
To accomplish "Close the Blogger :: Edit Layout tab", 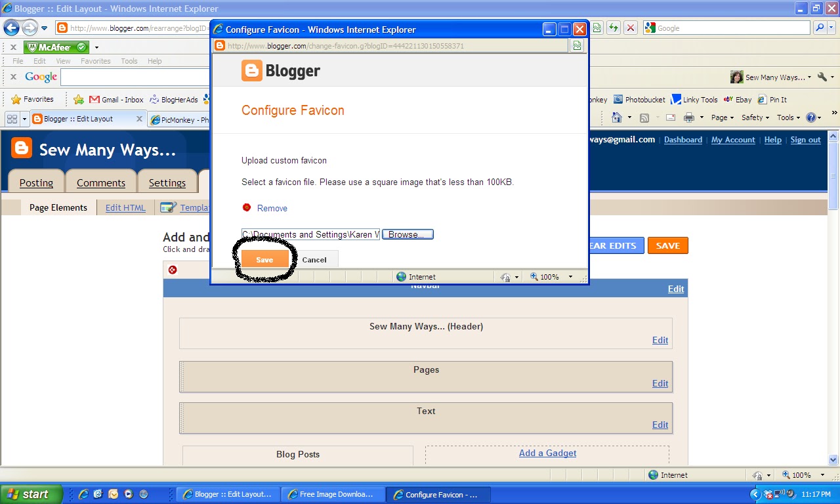I will click(x=139, y=119).
